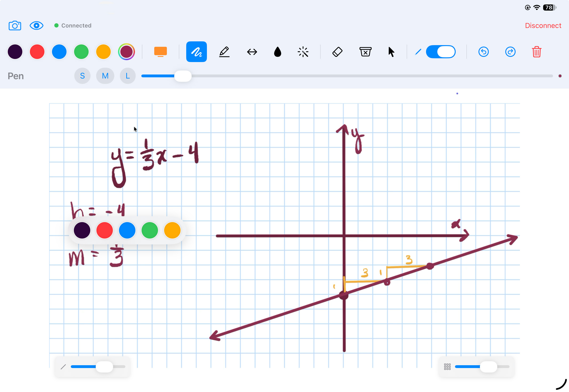This screenshot has width=569, height=392.
Task: Take a screenshot with the camera icon
Action: point(15,26)
